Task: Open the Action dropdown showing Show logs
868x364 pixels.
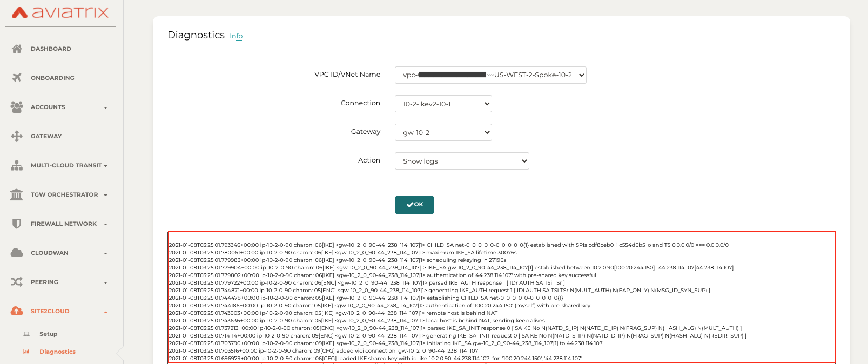Action: 462,161
